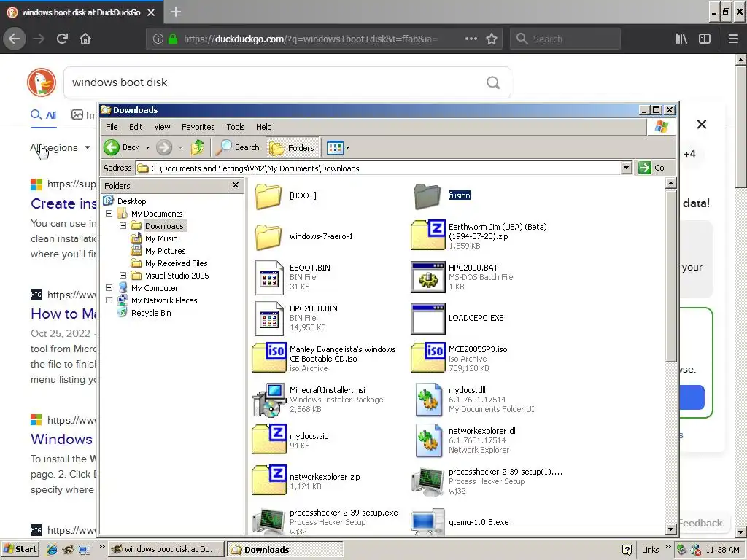
Task: Select the LOADCEPC.EXE program icon
Action: (x=427, y=319)
